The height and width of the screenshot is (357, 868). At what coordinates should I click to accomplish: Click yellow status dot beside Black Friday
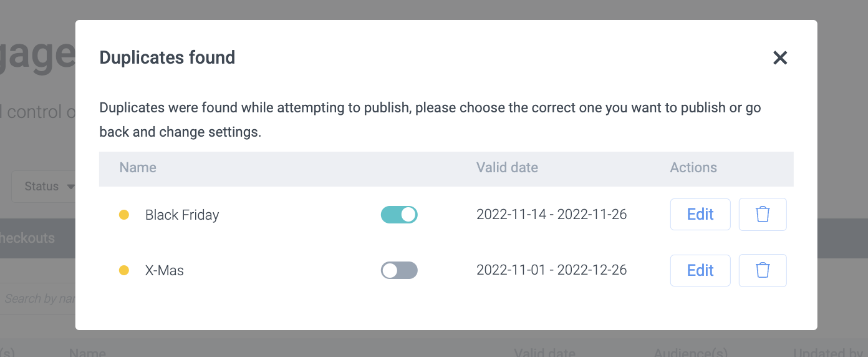pos(124,215)
